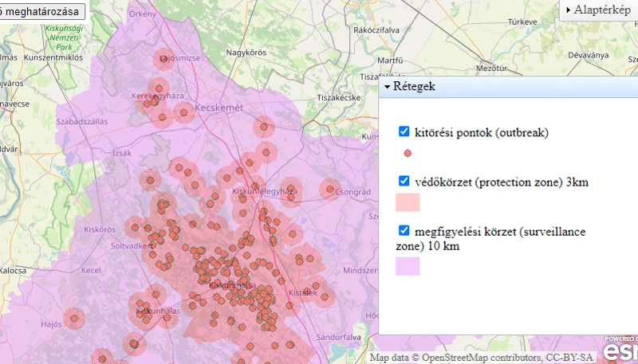Click the Kecskemét city label
The image size is (638, 364).
click(x=219, y=108)
